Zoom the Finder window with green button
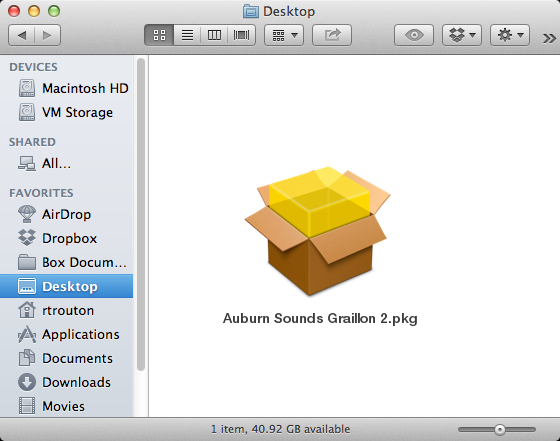Viewport: 560px width, 441px height. [54, 11]
